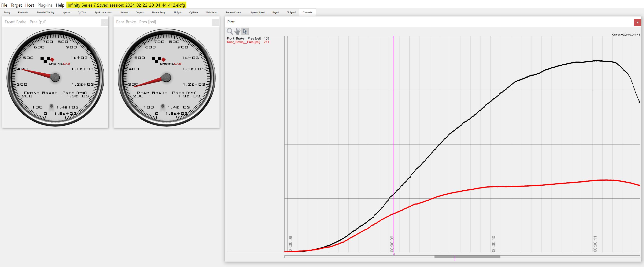This screenshot has width=644, height=267.
Task: Close the Front_Brake_Pres gauge panel
Action: (x=105, y=22)
